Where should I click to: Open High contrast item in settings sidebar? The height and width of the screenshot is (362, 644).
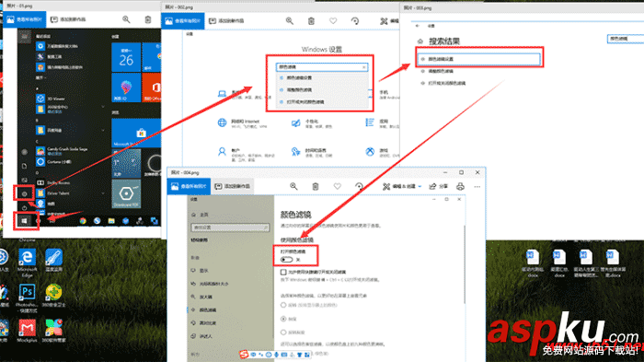[x=203, y=323]
